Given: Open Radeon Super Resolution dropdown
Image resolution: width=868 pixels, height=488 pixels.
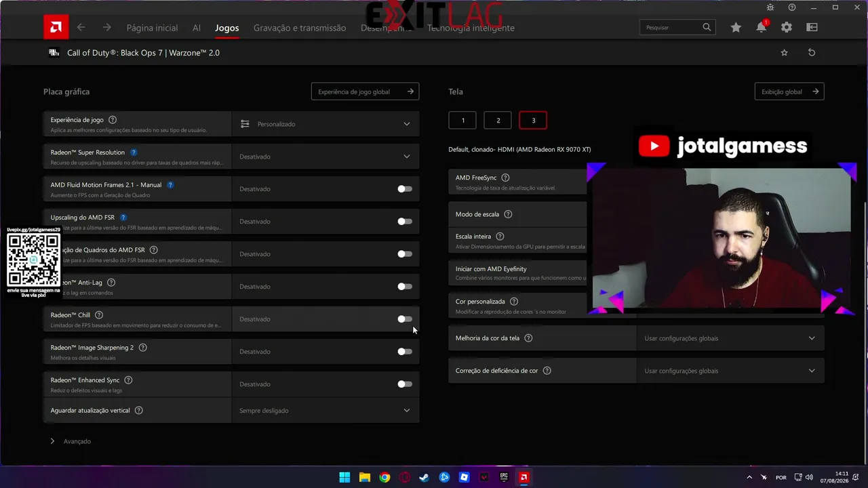Looking at the screenshot, I should tap(325, 157).
